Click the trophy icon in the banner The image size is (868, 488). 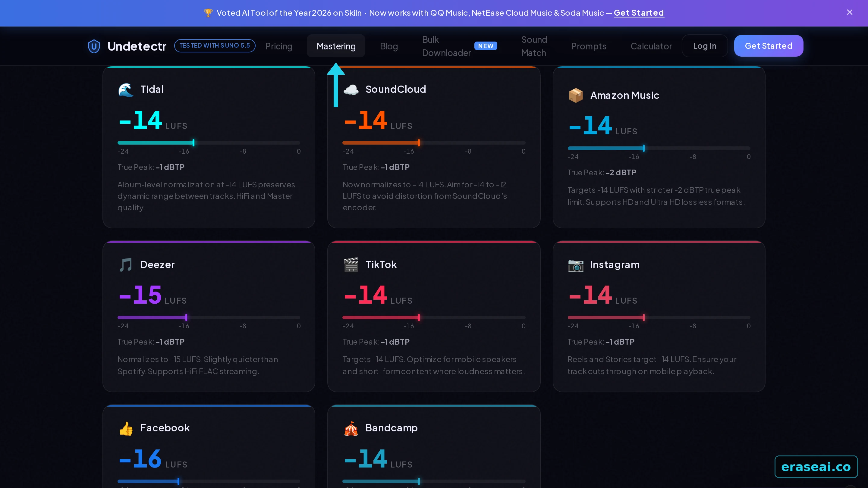(208, 13)
